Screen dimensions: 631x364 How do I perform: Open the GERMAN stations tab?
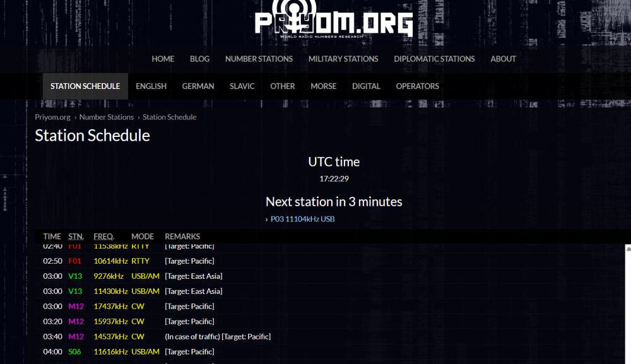[198, 86]
